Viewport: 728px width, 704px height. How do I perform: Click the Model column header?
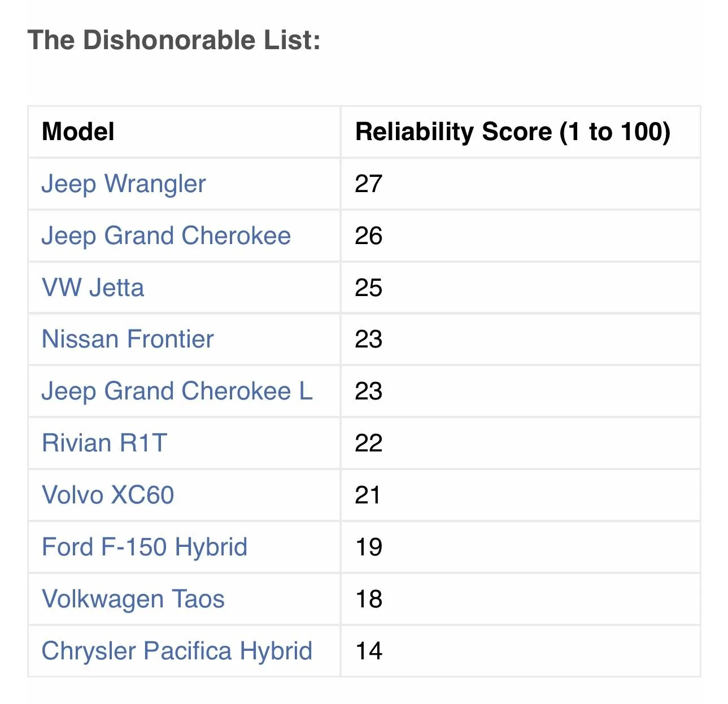[x=78, y=132]
